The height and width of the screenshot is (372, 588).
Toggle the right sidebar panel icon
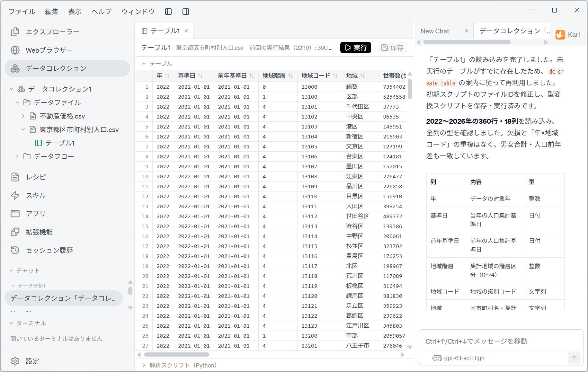point(186,12)
